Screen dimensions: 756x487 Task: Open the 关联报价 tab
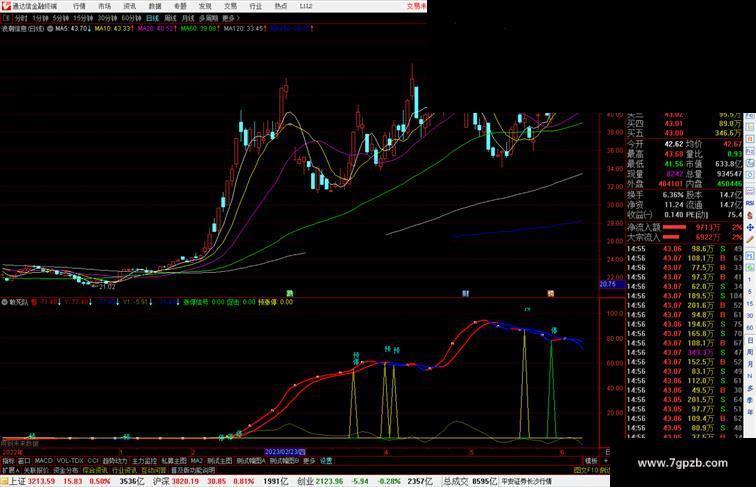click(36, 470)
